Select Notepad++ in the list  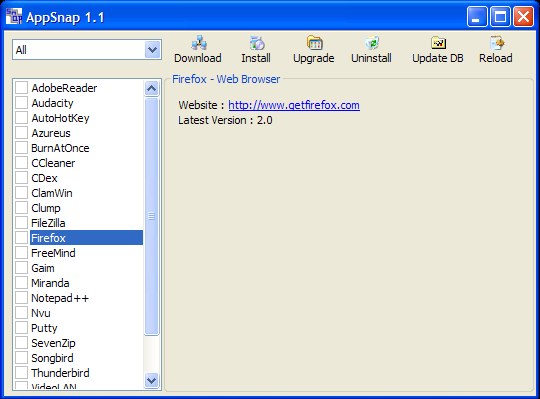coord(60,298)
